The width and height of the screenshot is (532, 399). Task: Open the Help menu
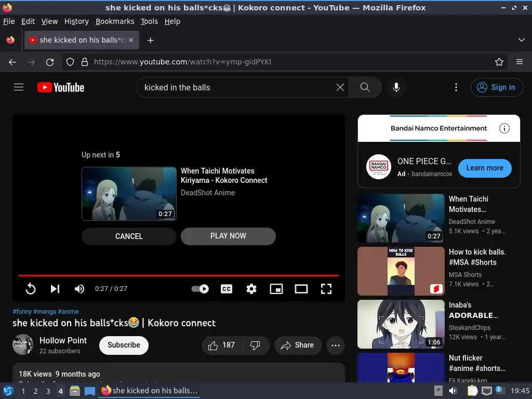click(172, 21)
